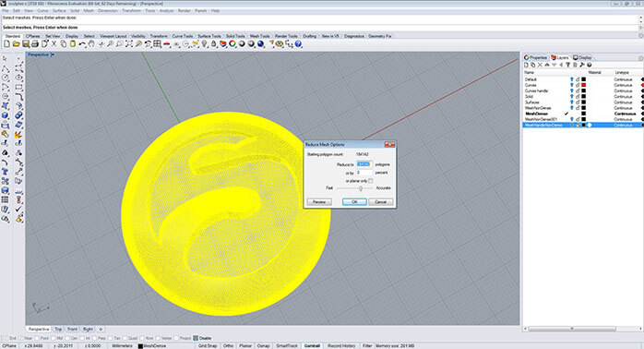Select the Point tool in left toolbar

[x=18, y=58]
